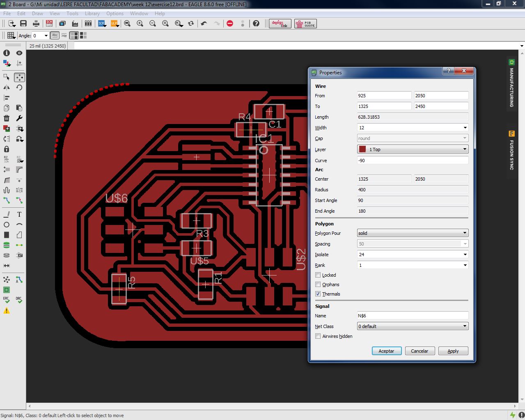Viewport: 525px width, 420px height.
Task: Run the ERC check tool
Action: 7,300
